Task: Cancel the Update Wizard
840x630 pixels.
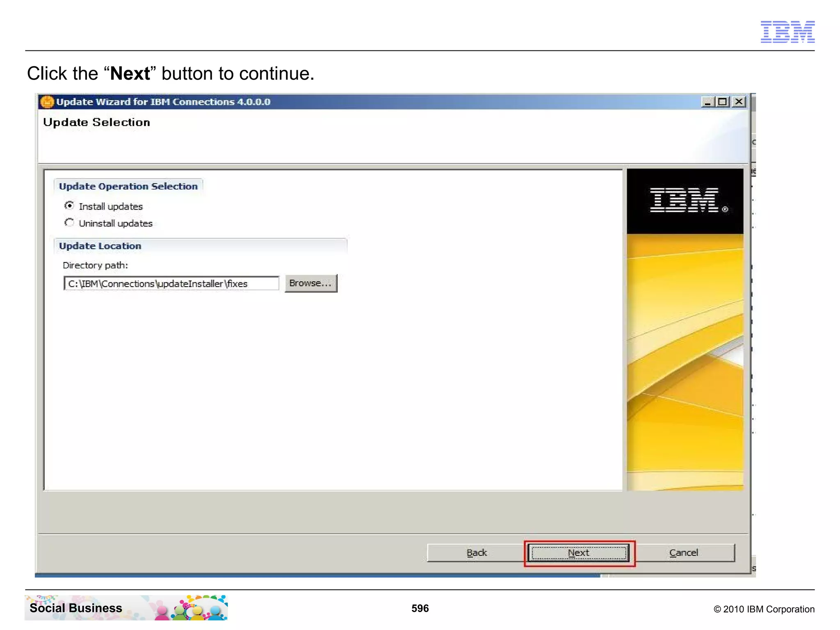Action: coord(684,553)
